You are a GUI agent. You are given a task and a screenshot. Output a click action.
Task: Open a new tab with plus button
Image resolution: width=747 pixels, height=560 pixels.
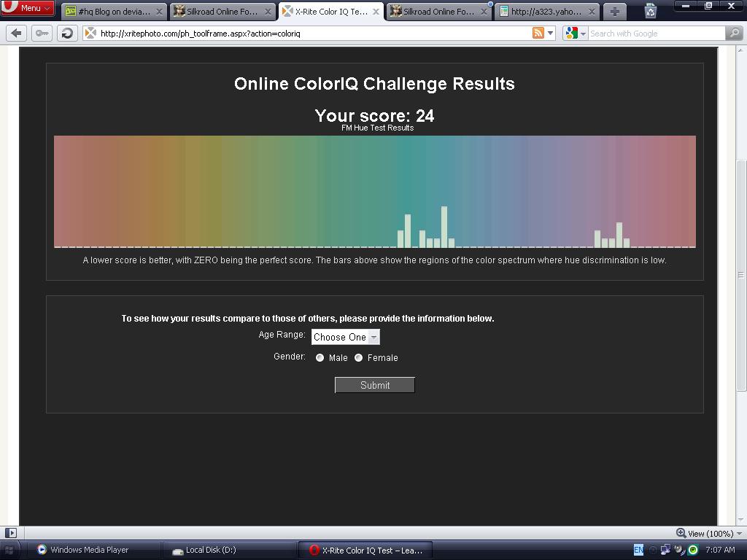point(614,12)
